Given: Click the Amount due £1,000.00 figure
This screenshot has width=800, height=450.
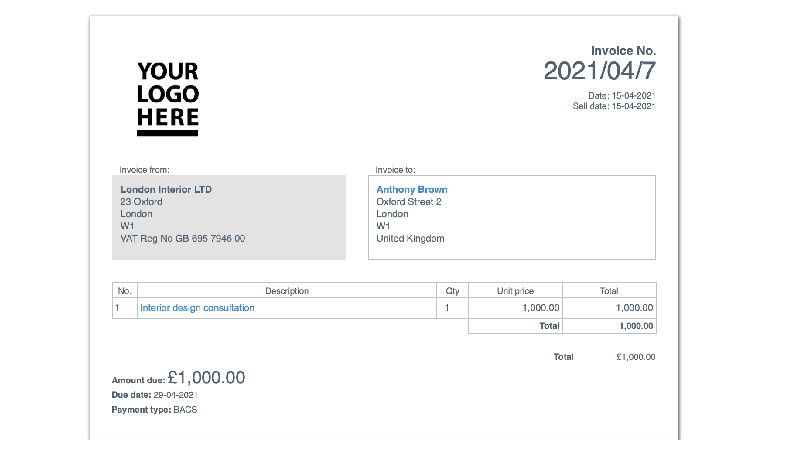Looking at the screenshot, I should click(206, 378).
